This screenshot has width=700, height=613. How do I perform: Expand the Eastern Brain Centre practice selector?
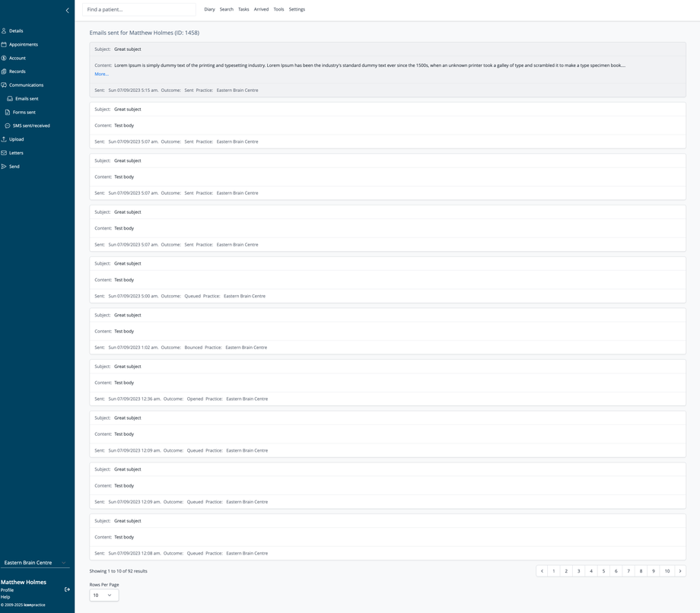35,563
